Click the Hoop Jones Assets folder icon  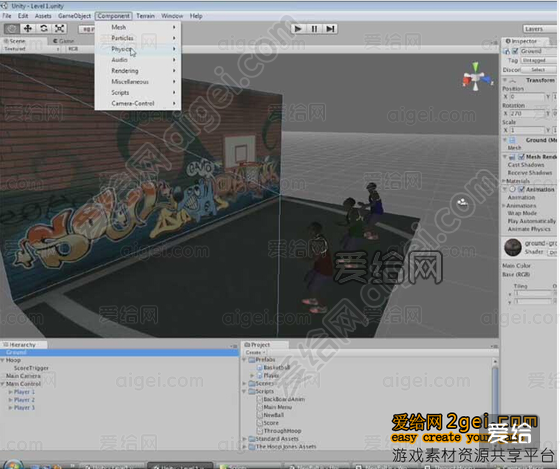tap(251, 446)
